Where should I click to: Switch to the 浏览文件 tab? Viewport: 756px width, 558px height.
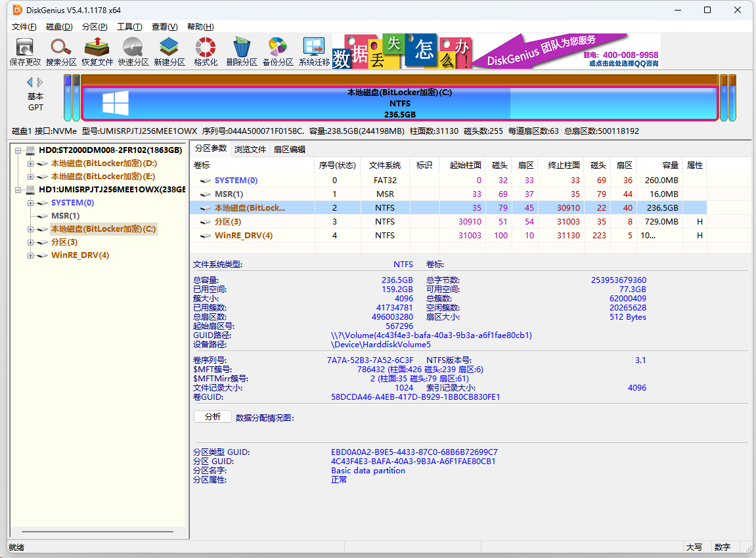(250, 150)
